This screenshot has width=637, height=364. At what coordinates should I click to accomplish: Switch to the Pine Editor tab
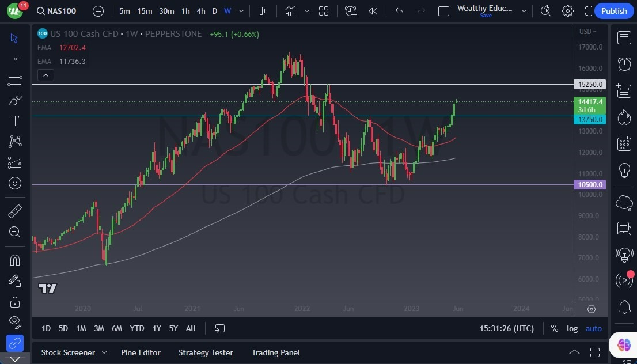[x=141, y=352]
